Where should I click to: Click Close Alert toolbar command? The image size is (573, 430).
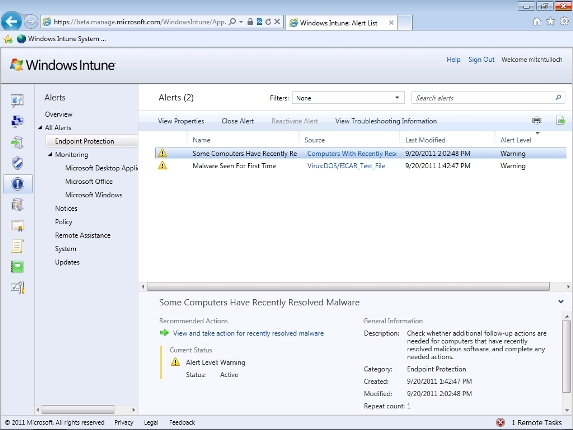pos(238,121)
